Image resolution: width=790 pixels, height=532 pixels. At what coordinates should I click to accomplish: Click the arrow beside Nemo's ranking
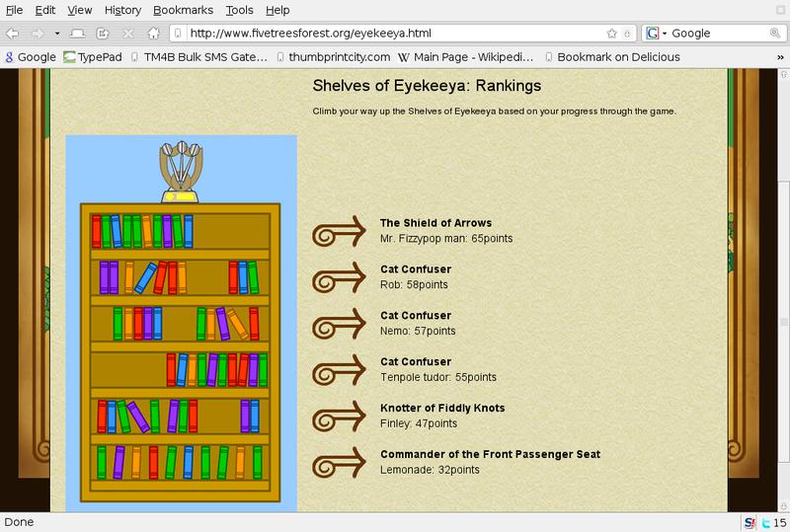tap(339, 324)
